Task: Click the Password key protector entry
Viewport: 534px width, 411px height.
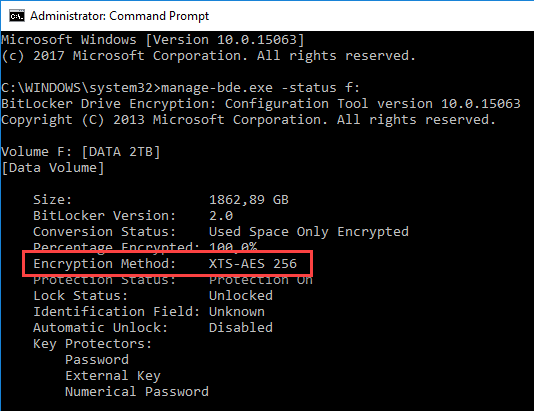Action: click(x=97, y=360)
